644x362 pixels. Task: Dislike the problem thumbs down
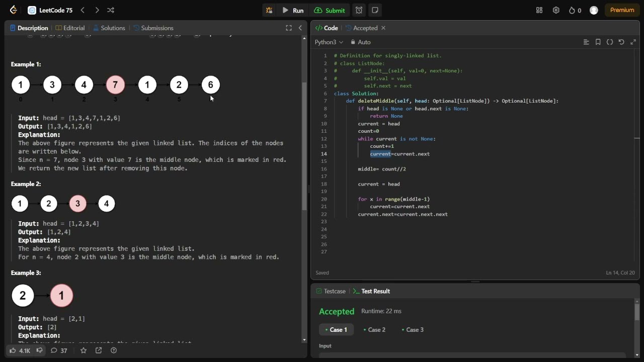(39, 350)
